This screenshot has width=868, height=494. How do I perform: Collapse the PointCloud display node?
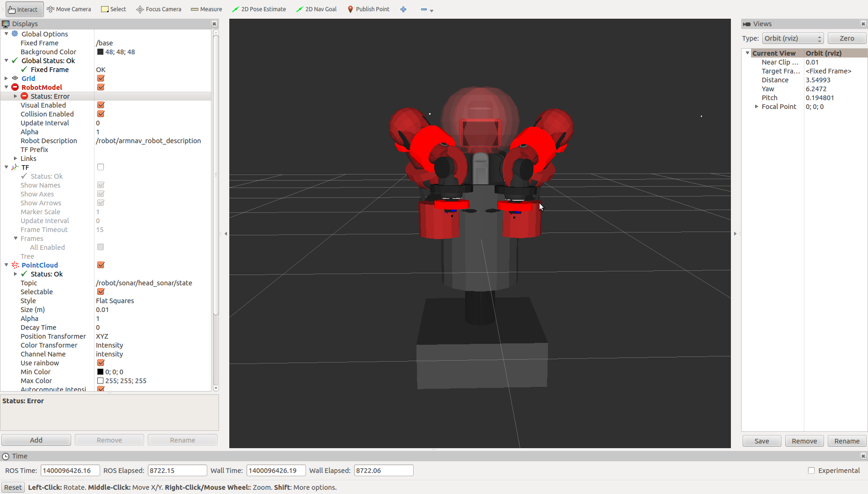pyautogui.click(x=6, y=265)
